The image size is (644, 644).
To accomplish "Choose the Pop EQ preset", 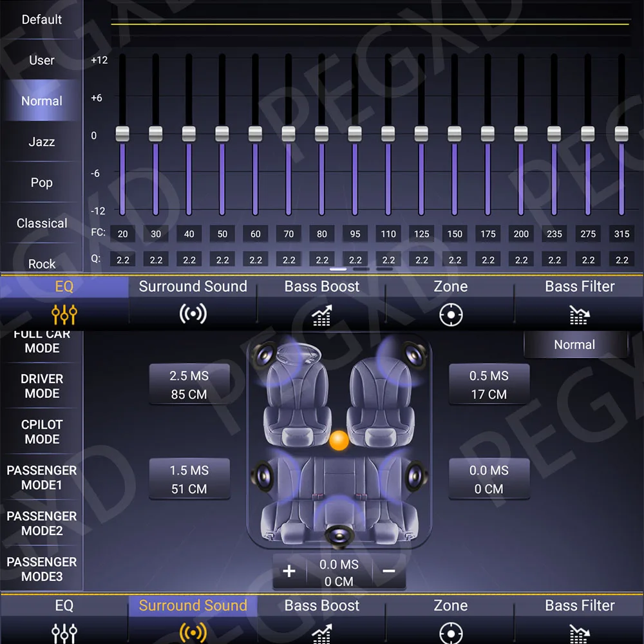I will [x=41, y=182].
